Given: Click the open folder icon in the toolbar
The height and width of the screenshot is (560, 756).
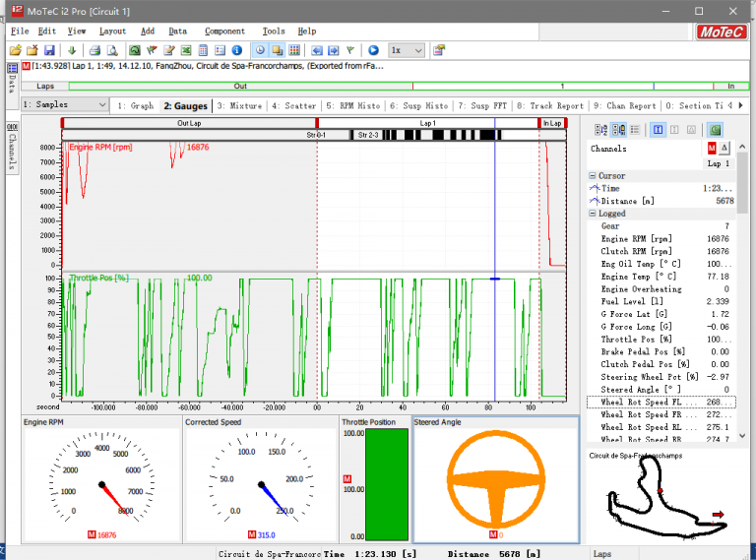Looking at the screenshot, I should pos(16,50).
